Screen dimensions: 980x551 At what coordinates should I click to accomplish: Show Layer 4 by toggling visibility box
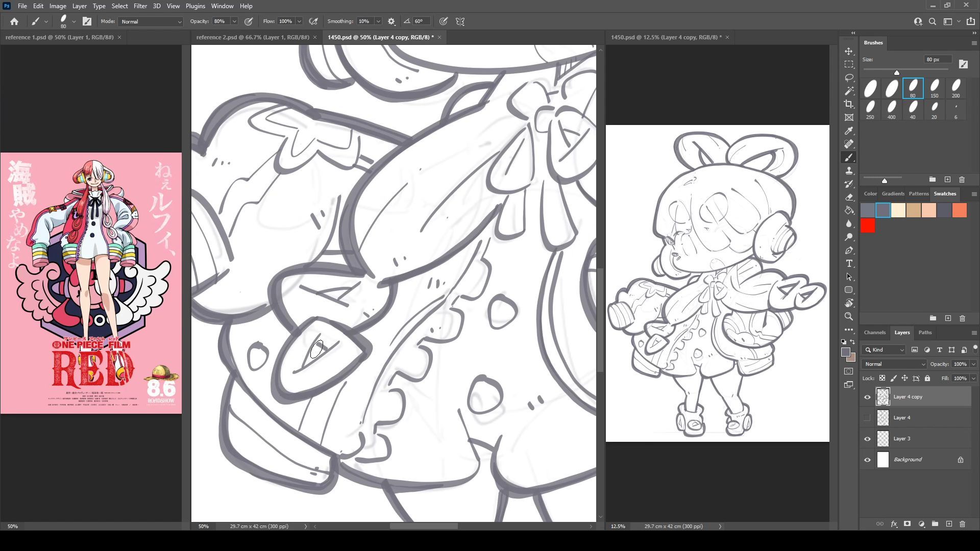pos(867,418)
